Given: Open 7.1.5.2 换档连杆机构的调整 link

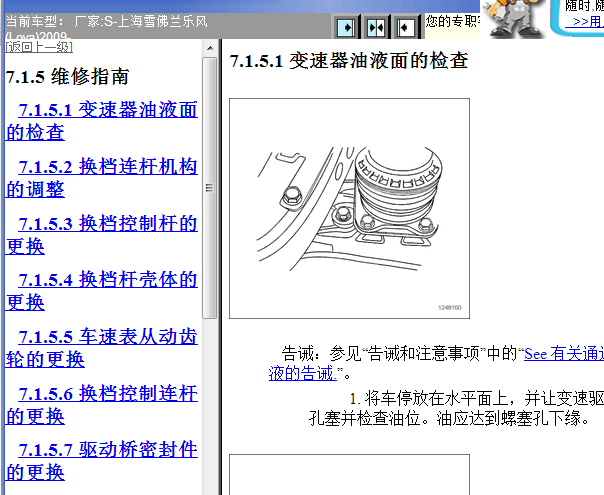Looking at the screenshot, I should pyautogui.click(x=102, y=178).
